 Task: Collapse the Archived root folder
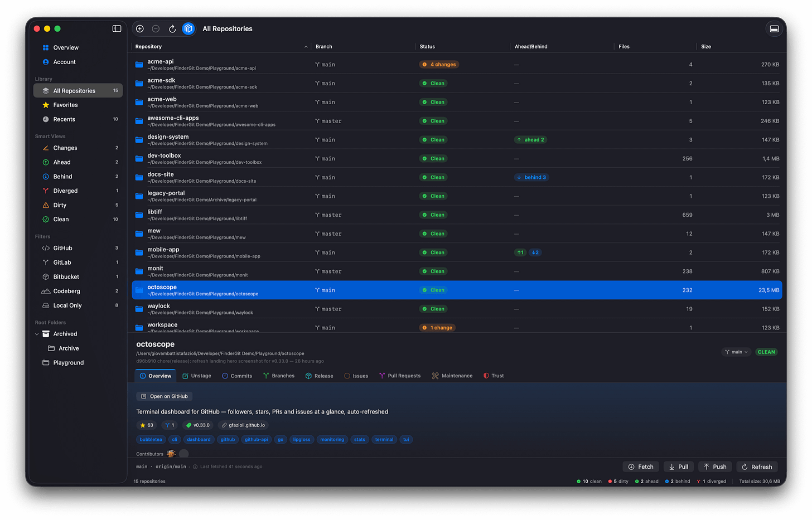(37, 334)
